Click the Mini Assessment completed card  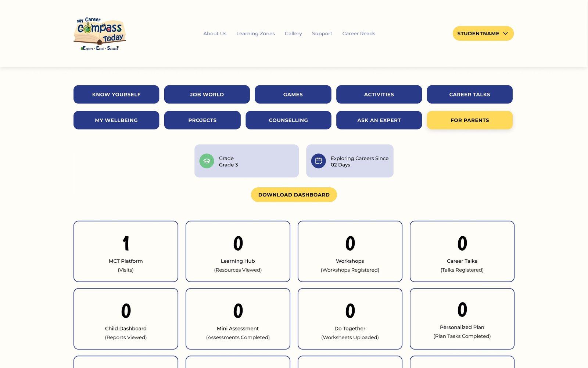point(238,319)
